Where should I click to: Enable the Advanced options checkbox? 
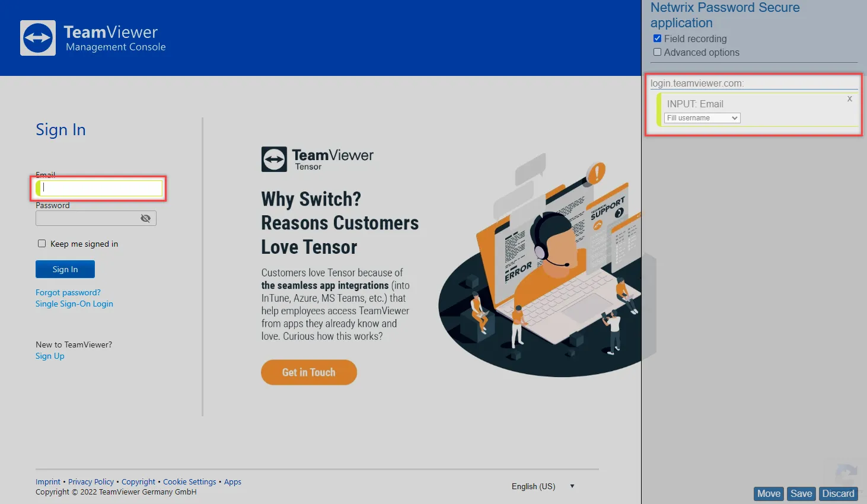(657, 52)
